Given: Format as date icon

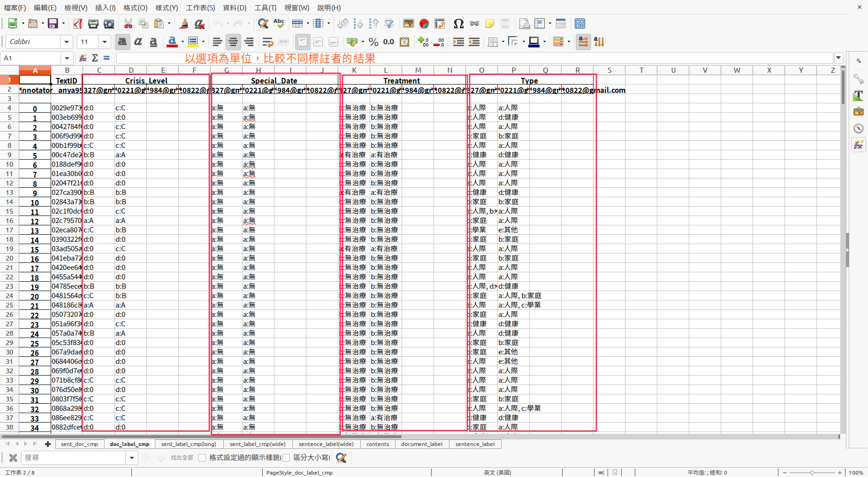Looking at the screenshot, I should pyautogui.click(x=404, y=42).
